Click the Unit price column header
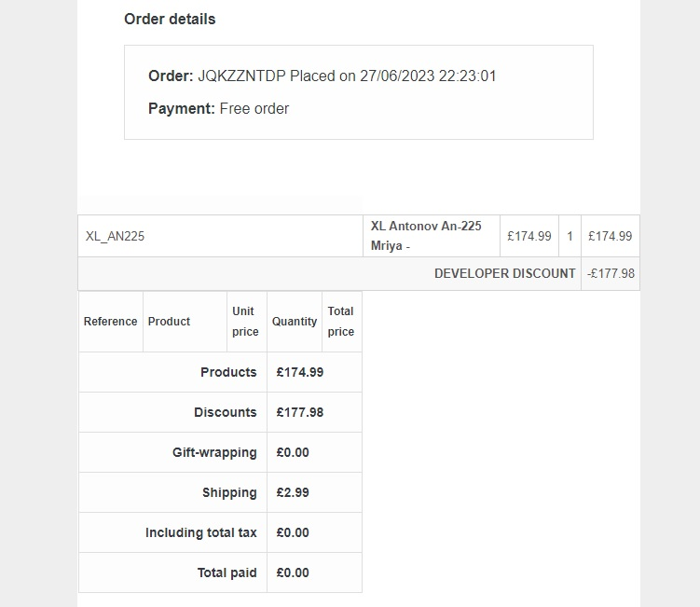This screenshot has width=700, height=607. (x=245, y=322)
